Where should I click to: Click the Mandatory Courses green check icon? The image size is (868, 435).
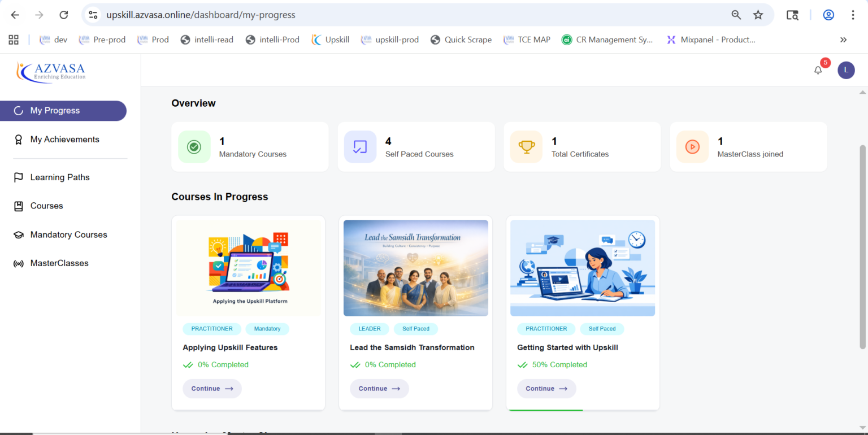pos(194,147)
